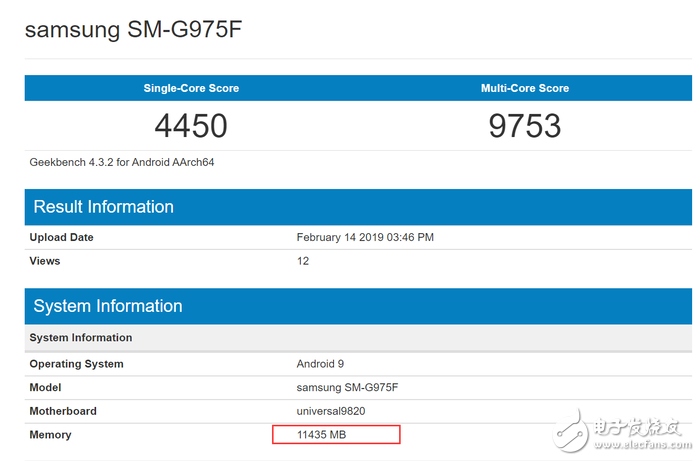This screenshot has height=461, width=700.
Task: Click the Upload Date row label
Action: [62, 237]
